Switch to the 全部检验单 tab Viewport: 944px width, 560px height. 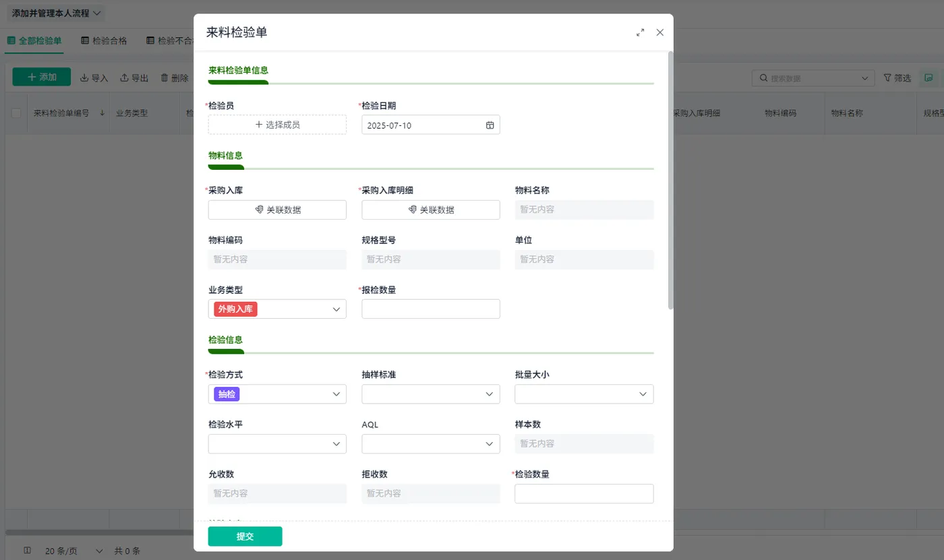[x=34, y=40]
